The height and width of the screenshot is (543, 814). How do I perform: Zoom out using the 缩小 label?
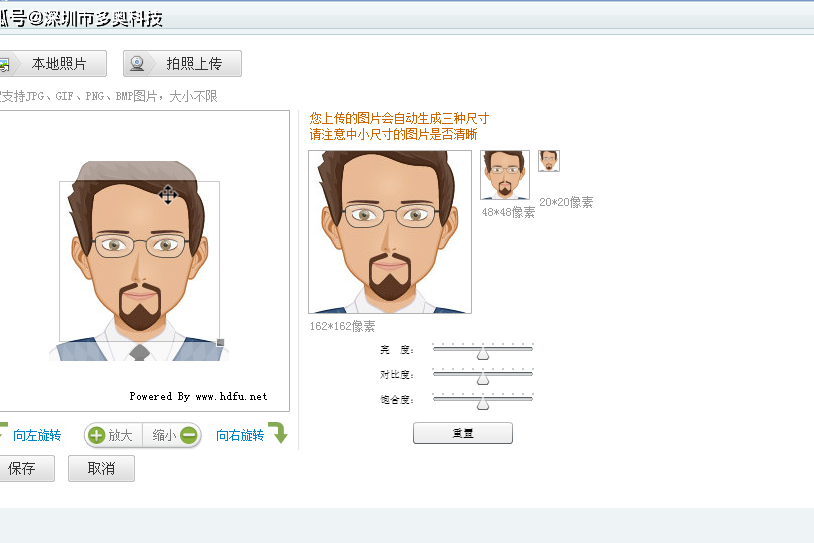tap(164, 435)
